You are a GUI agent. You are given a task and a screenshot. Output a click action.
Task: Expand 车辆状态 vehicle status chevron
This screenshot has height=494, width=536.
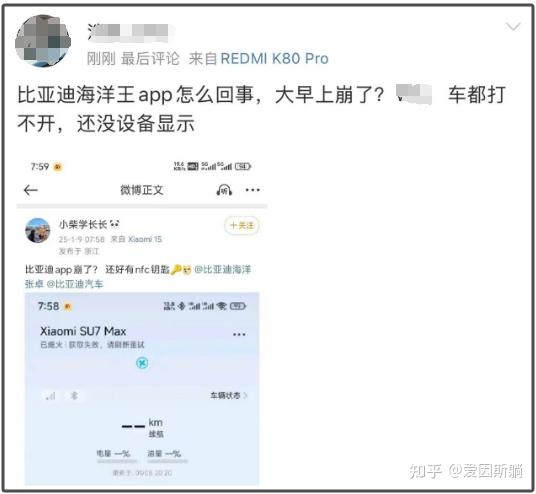click(228, 396)
